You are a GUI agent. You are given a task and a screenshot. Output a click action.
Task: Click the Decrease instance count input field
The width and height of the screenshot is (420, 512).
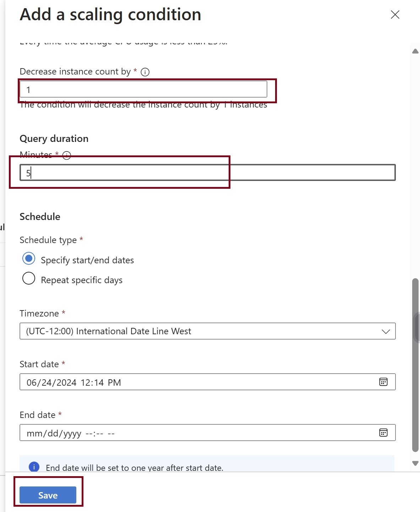[x=143, y=89]
